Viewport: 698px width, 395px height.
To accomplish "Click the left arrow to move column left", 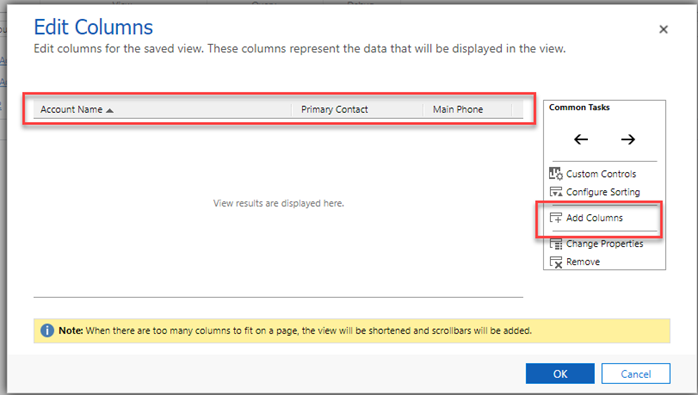I will 581,139.
